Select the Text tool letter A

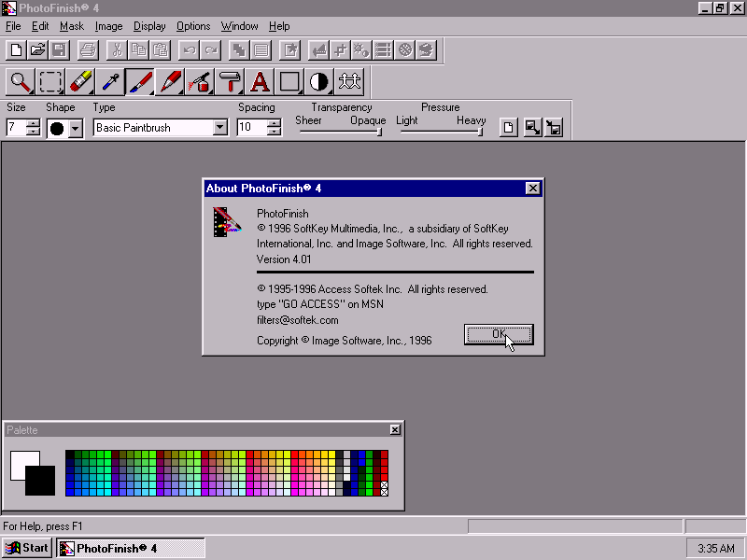point(261,81)
